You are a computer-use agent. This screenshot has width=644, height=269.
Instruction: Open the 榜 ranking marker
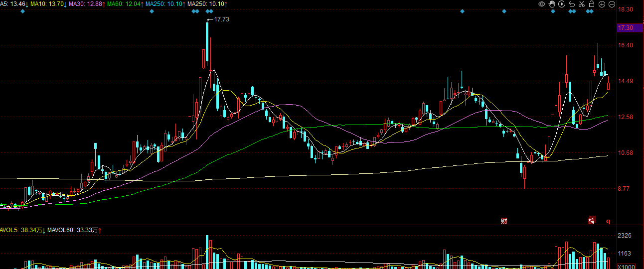pos(592,221)
